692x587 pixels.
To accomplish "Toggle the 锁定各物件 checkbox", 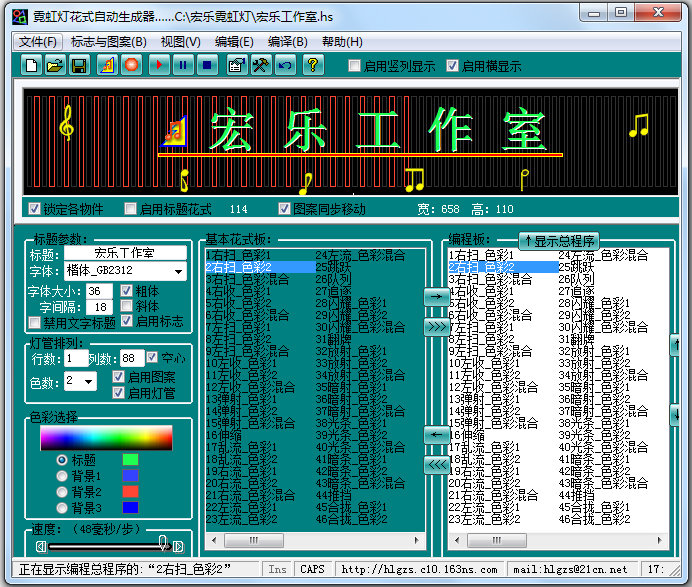I will point(35,209).
